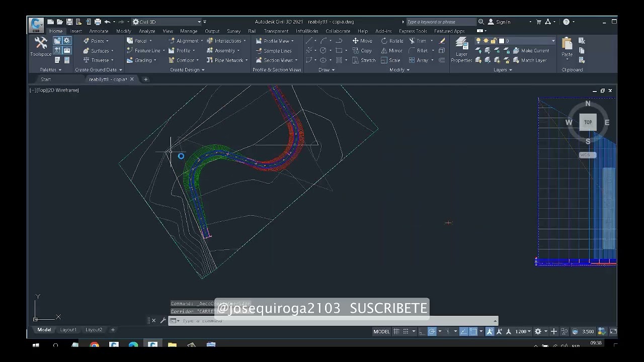644x362 pixels.
Task: Toggle polar tracking in status bar
Action: [432, 331]
